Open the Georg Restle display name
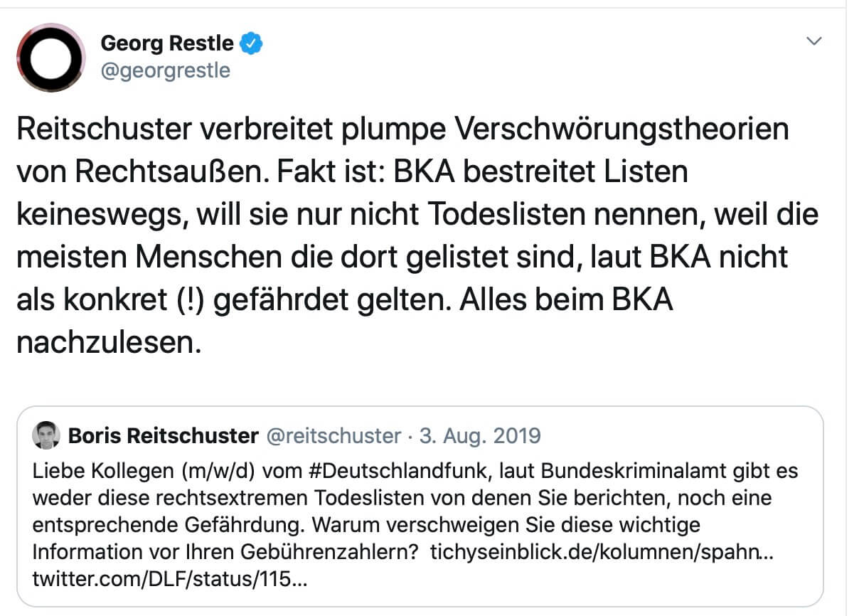Image resolution: width=859 pixels, height=616 pixels. tap(167, 43)
